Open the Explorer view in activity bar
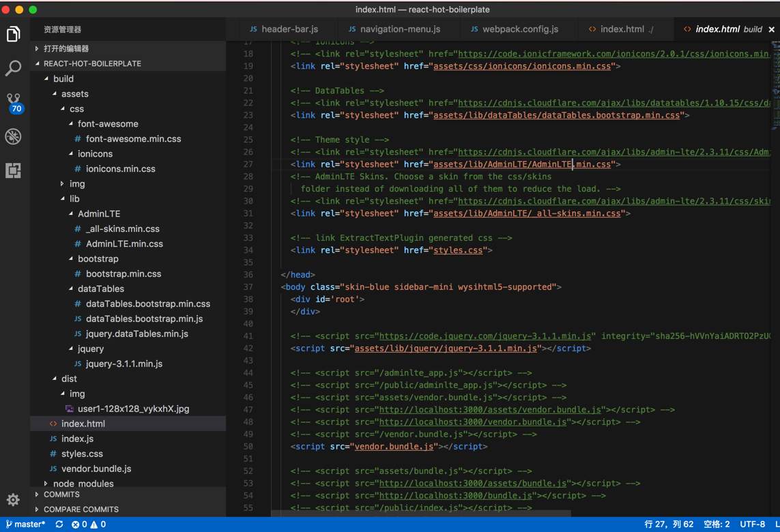The height and width of the screenshot is (532, 780). point(14,34)
